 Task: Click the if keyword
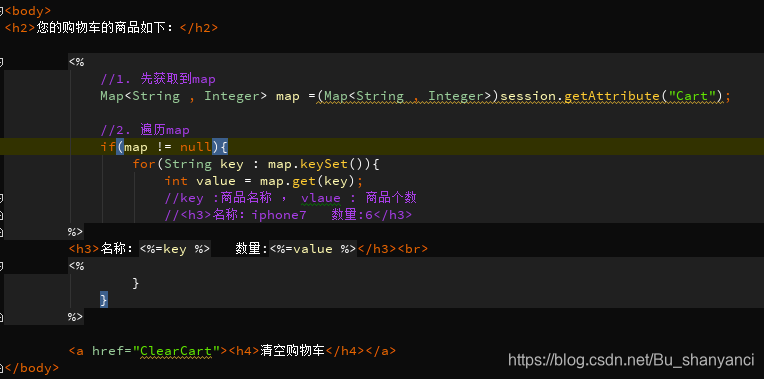(108, 147)
